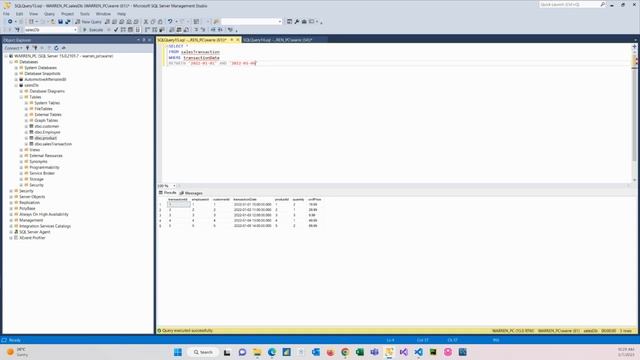The height and width of the screenshot is (360, 640).
Task: Expand the Views folder
Action: pyautogui.click(x=21, y=150)
